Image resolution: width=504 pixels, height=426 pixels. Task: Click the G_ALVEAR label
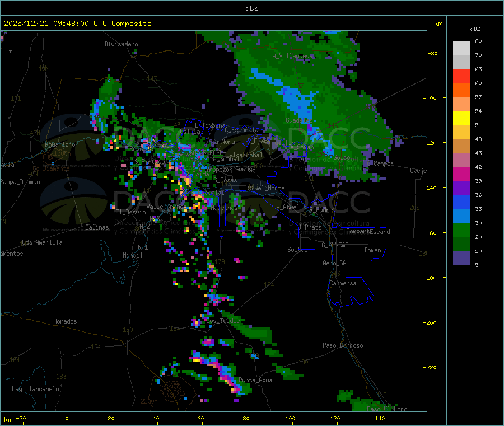point(335,245)
